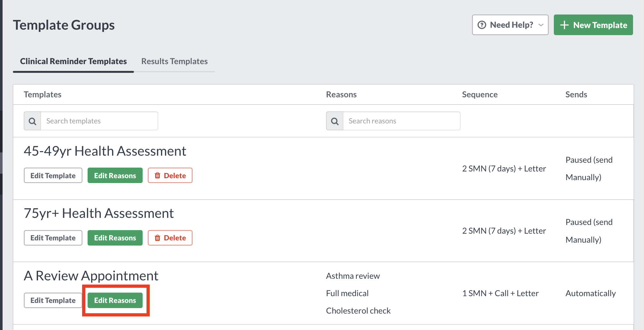Switch to the Results Templates tab
The image size is (644, 330).
pos(174,61)
